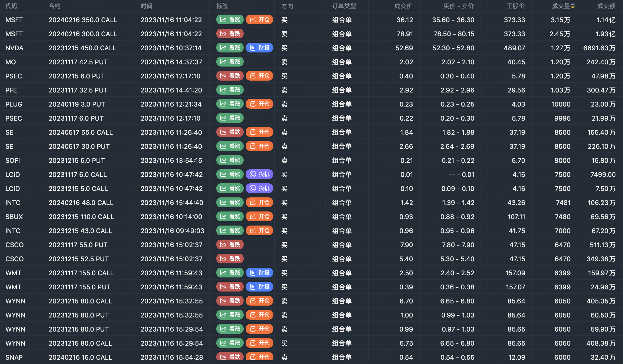The width and height of the screenshot is (623, 364).
Task: Click the 看涨 tag on NVDA row
Action: coord(230,48)
